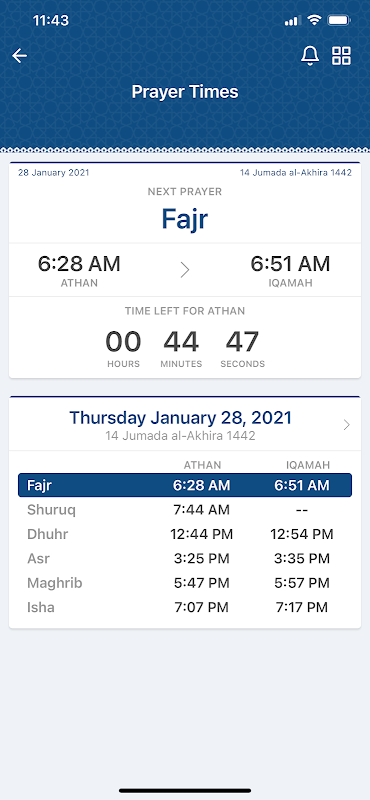This screenshot has height=800, width=370.
Task: Tap the chevron between Athan and Iqamah
Action: click(185, 270)
